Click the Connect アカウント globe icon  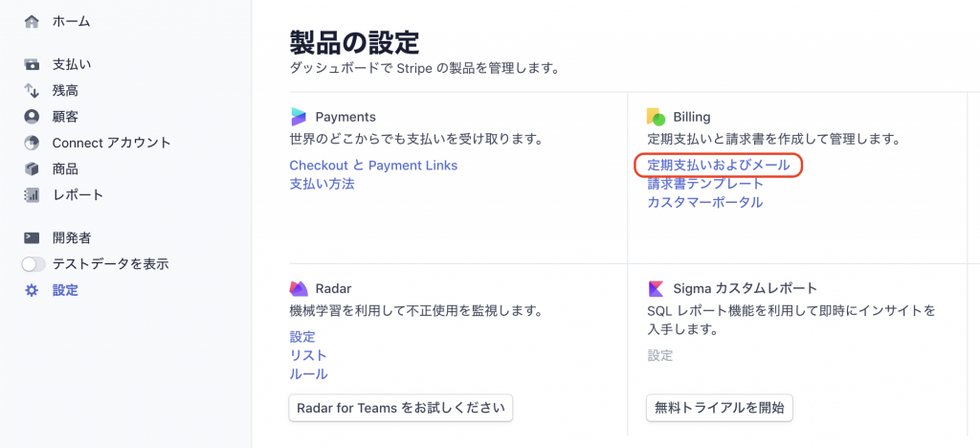click(32, 143)
